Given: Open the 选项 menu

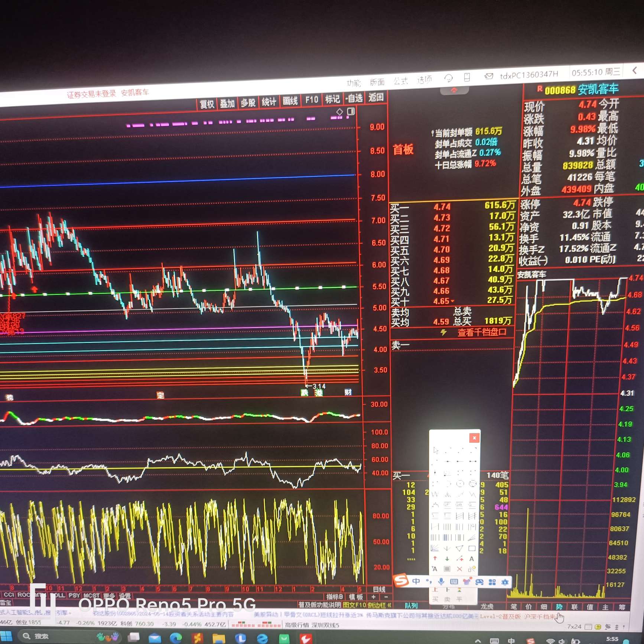Looking at the screenshot, I should click(x=424, y=80).
